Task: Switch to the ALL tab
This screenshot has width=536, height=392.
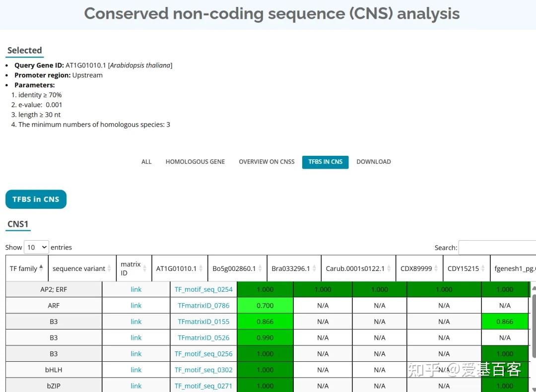Action: tap(146, 162)
